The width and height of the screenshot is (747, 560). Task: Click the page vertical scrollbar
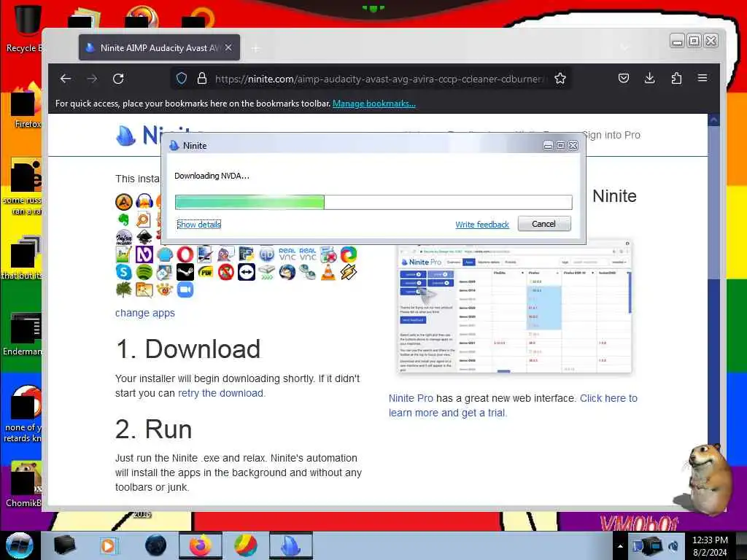713,309
